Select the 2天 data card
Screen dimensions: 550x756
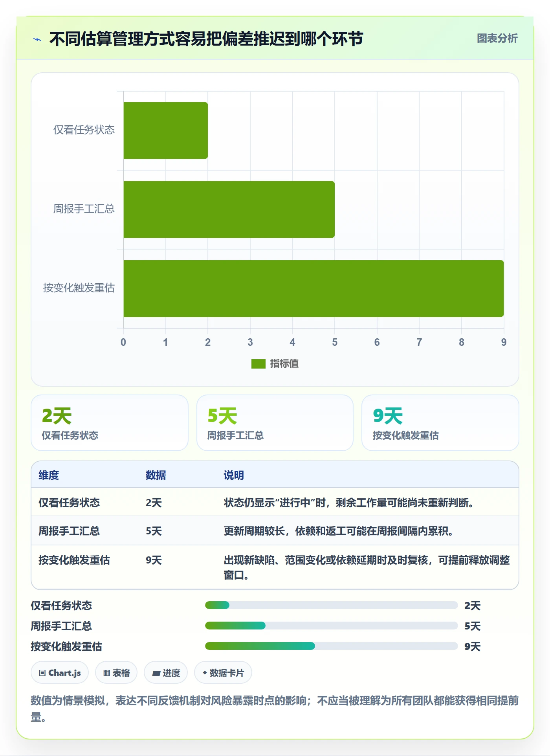[110, 423]
